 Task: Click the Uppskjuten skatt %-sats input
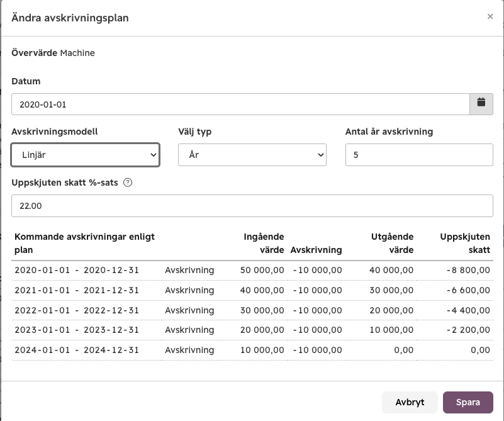[252, 206]
